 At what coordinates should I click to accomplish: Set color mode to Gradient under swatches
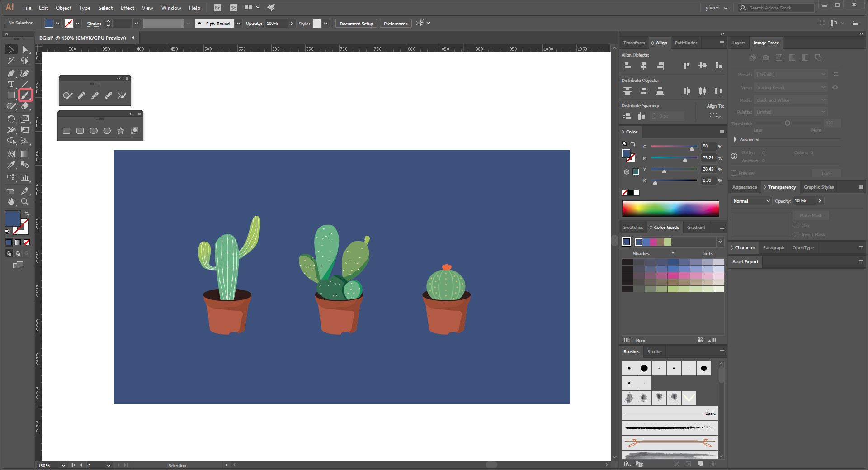pyautogui.click(x=18, y=242)
